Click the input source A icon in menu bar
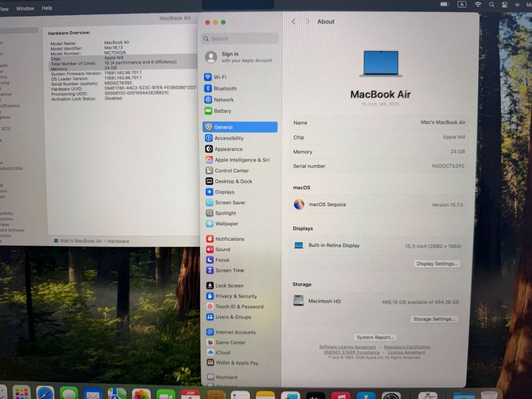Screen dimensions: 532x399 pos(462,5)
